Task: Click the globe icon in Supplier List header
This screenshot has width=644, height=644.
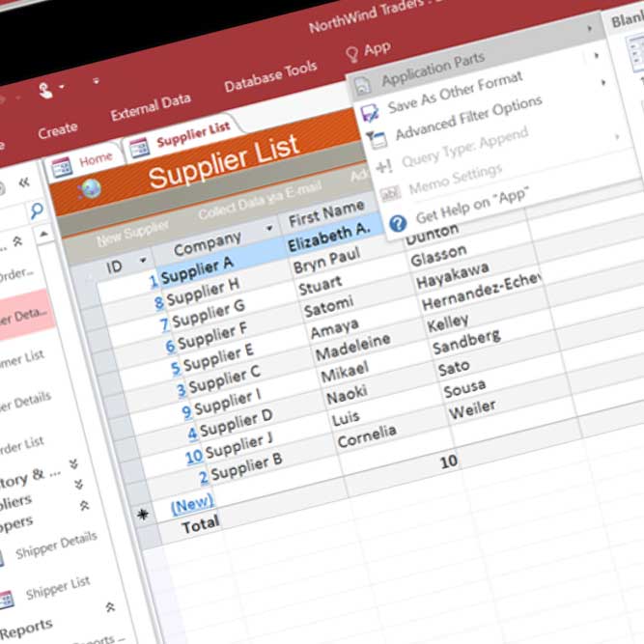Action: pos(90,189)
